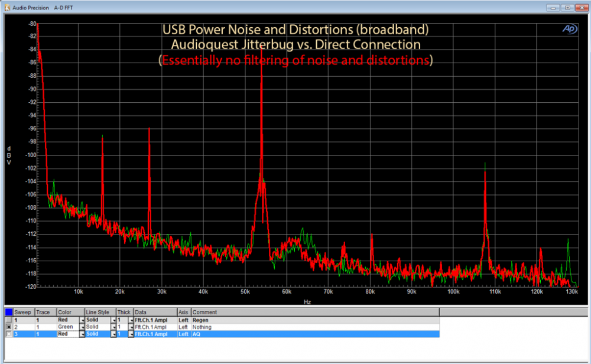Click the Audio Precision app icon in title bar

coord(8,8)
